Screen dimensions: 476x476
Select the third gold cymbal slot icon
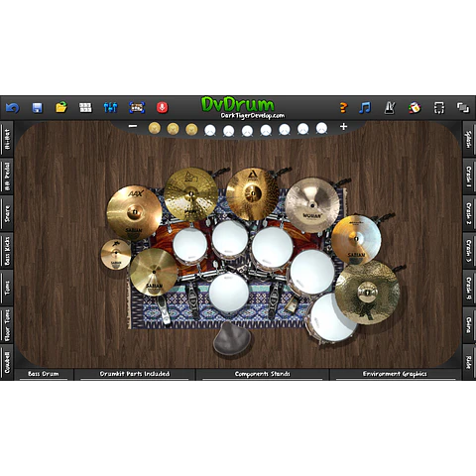pos(191,129)
